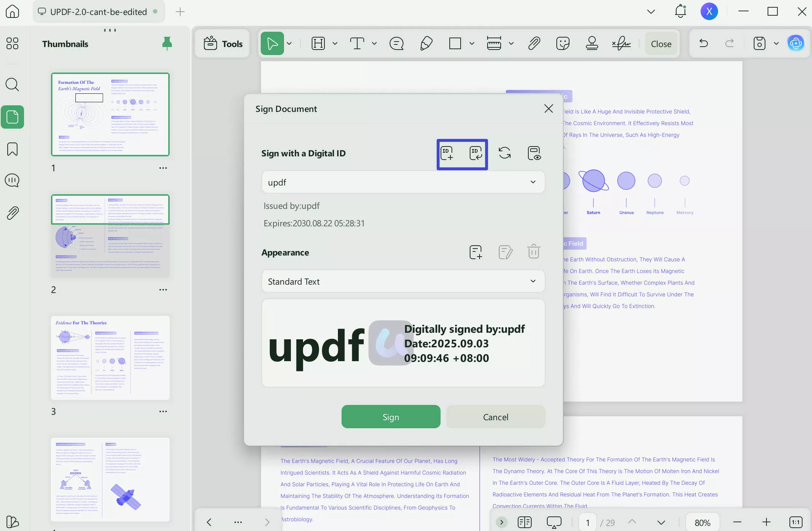Select the Sticker tool
The width and height of the screenshot is (812, 531).
pos(563,43)
